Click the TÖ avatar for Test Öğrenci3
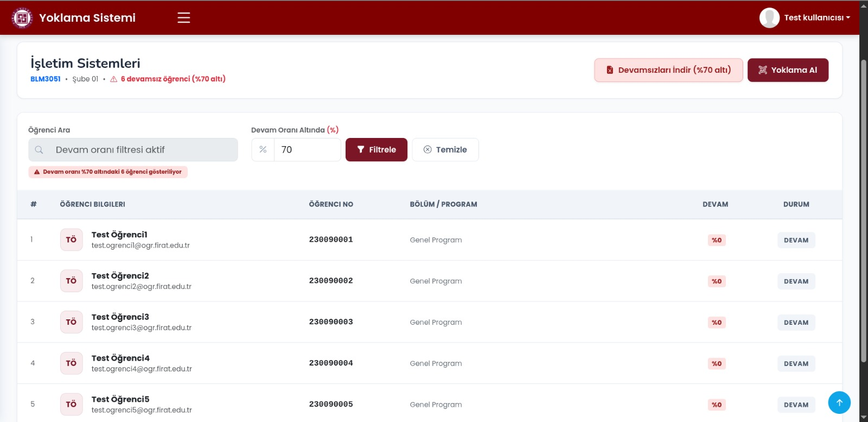The image size is (868, 422). point(71,322)
